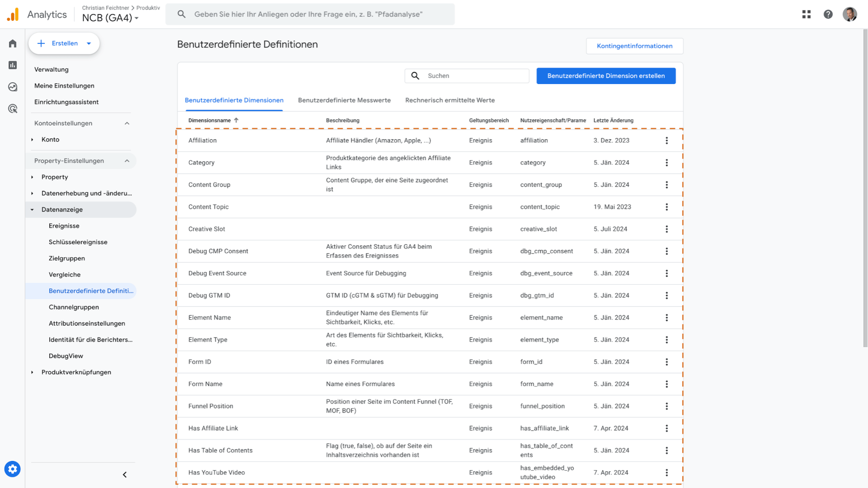Click the Admin gear icon bottom-left

click(x=13, y=469)
